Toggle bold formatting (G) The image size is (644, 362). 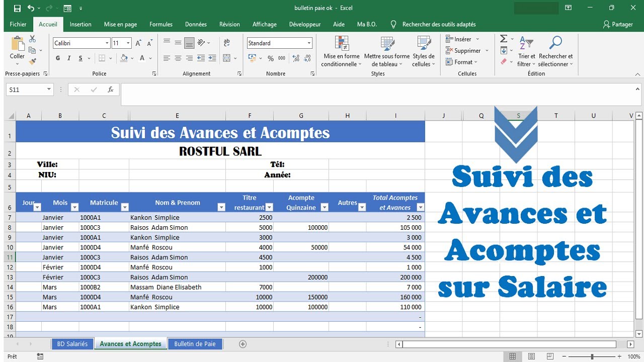point(58,58)
